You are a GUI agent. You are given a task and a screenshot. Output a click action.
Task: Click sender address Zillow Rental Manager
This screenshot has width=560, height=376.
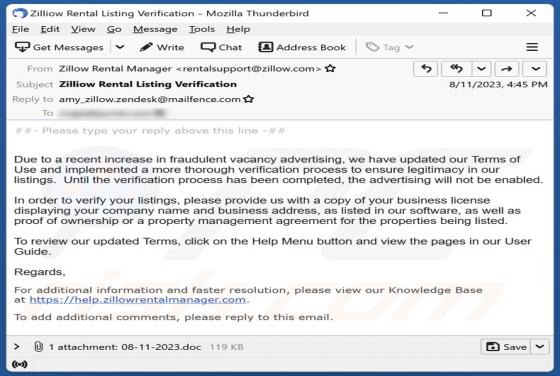190,69
